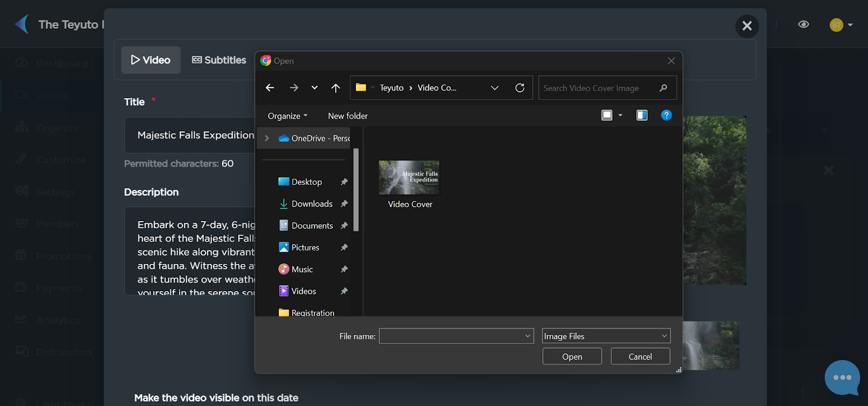
Task: Open recent locations chevron in file dialog
Action: pos(315,88)
